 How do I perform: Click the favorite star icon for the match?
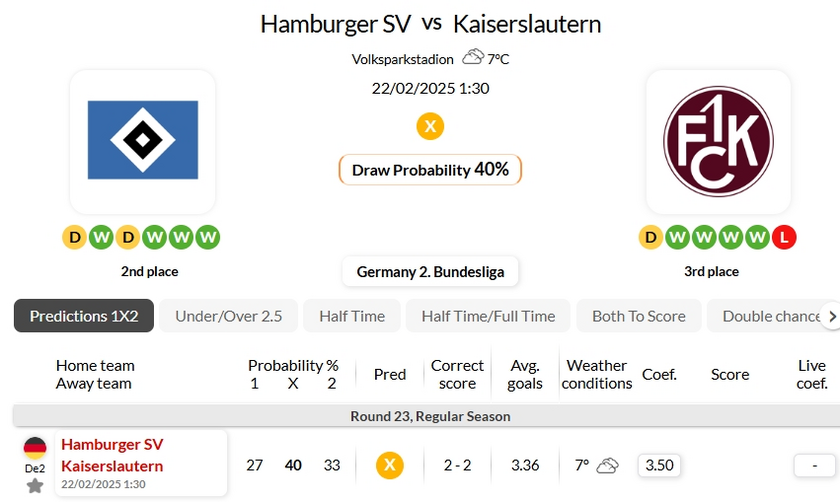coord(35,486)
